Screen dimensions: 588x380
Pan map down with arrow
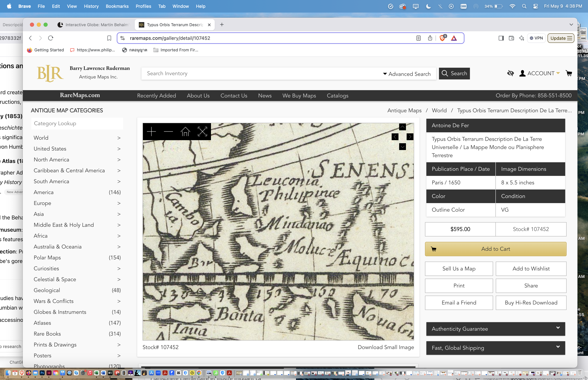tap(402, 147)
